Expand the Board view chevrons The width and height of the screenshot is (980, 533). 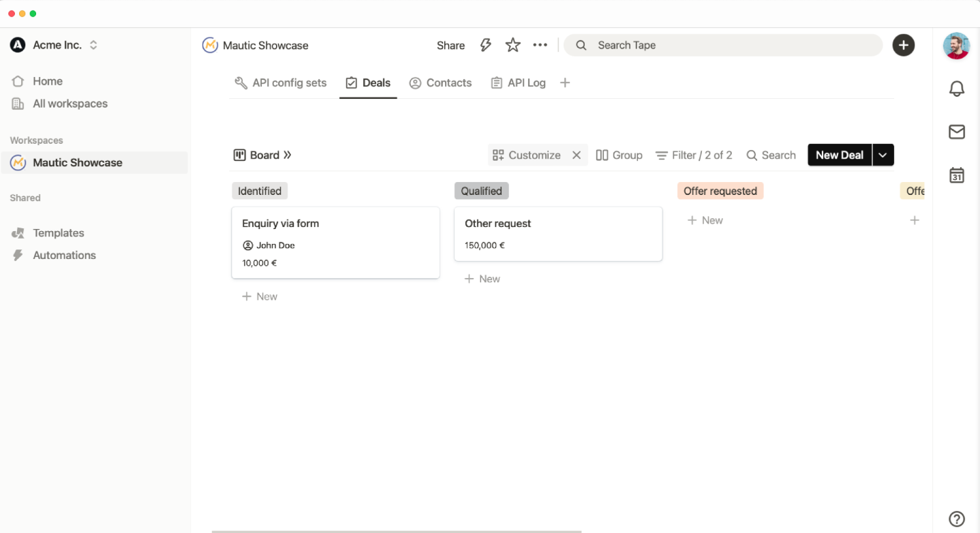pos(288,155)
